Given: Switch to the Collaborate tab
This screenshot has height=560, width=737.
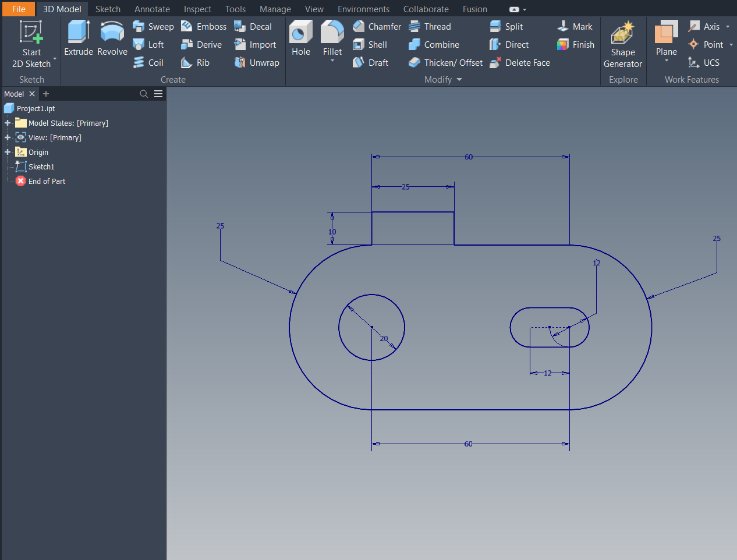Looking at the screenshot, I should (426, 9).
